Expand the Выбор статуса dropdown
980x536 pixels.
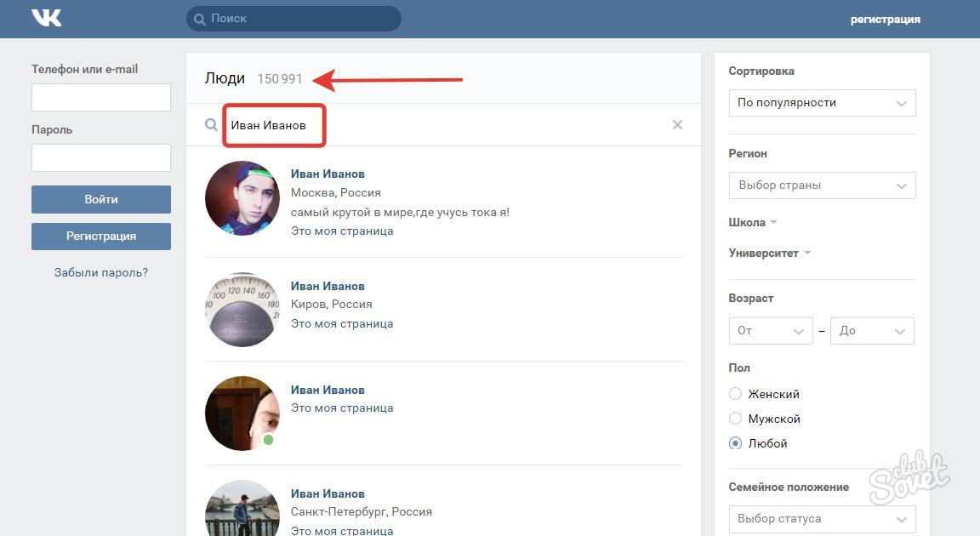[822, 519]
